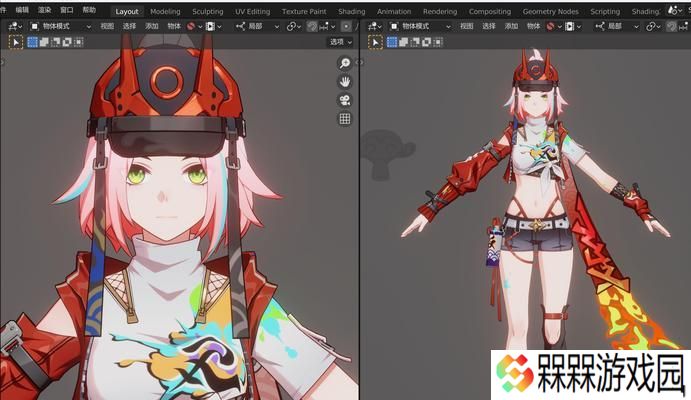Screen dimensions: 691x400
Task: Open editor type dropdown in left viewport
Action: (x=15, y=26)
